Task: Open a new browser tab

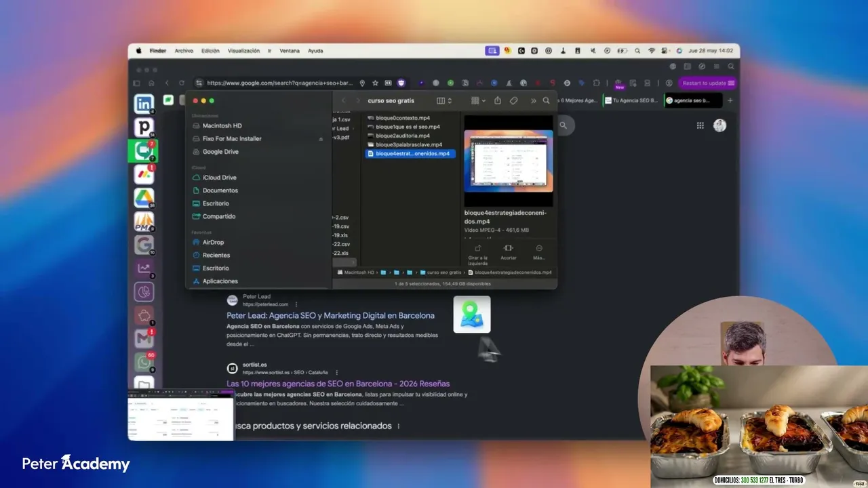Action: click(x=730, y=100)
